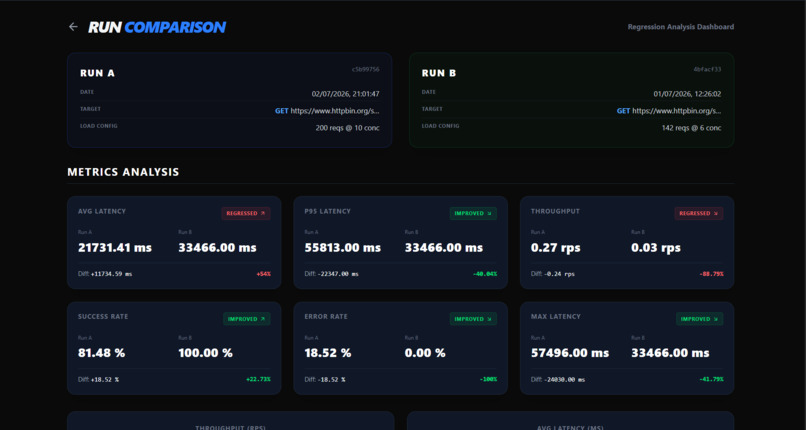The height and width of the screenshot is (430, 806).
Task: Click Error Rate Run B value 0.00 %
Action: coord(425,353)
